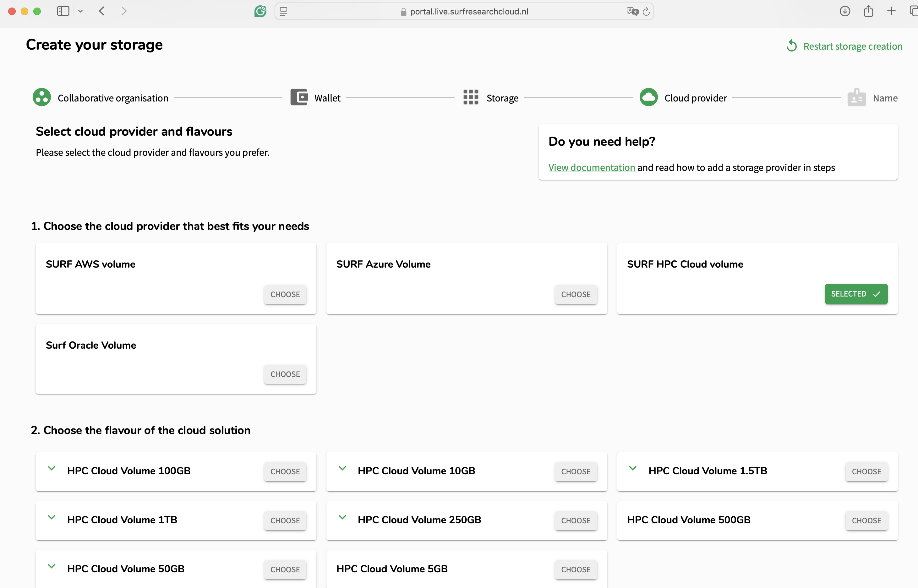This screenshot has width=918, height=588.
Task: Expand HPC Cloud Volume 100GB details chevron
Action: pyautogui.click(x=52, y=469)
